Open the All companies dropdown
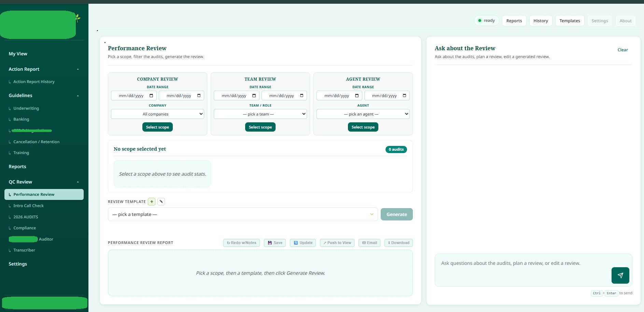This screenshot has width=644, height=312. point(157,114)
